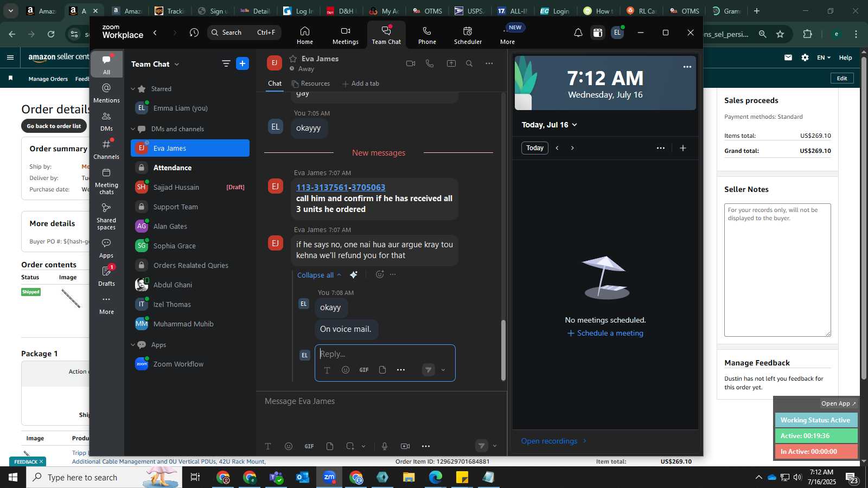
Task: Start a phone call with Eva James
Action: (x=430, y=63)
